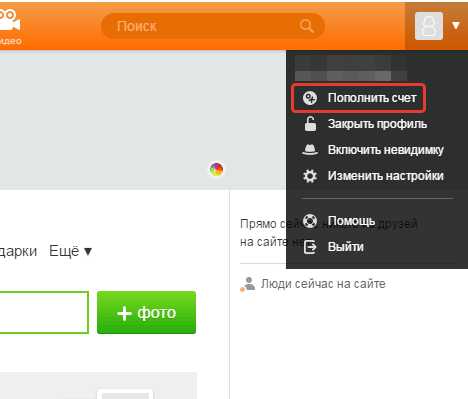Click the coin icon beside Пополнить счет

point(310,98)
